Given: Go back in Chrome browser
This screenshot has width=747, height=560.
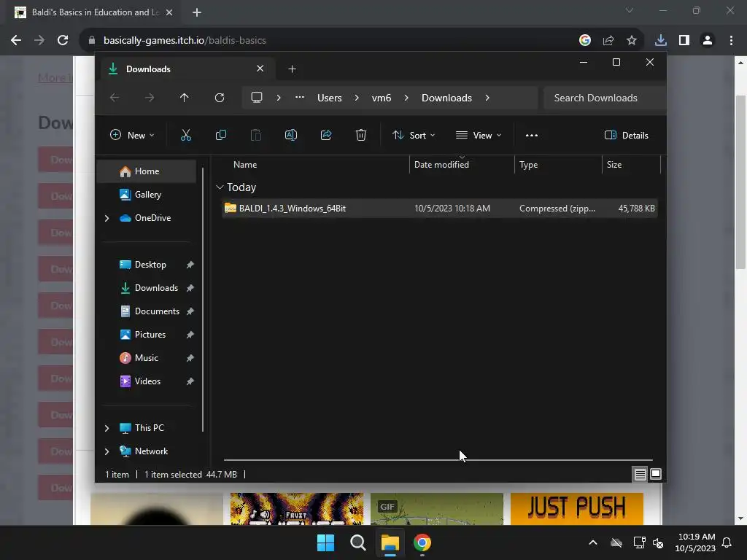Looking at the screenshot, I should tap(16, 41).
